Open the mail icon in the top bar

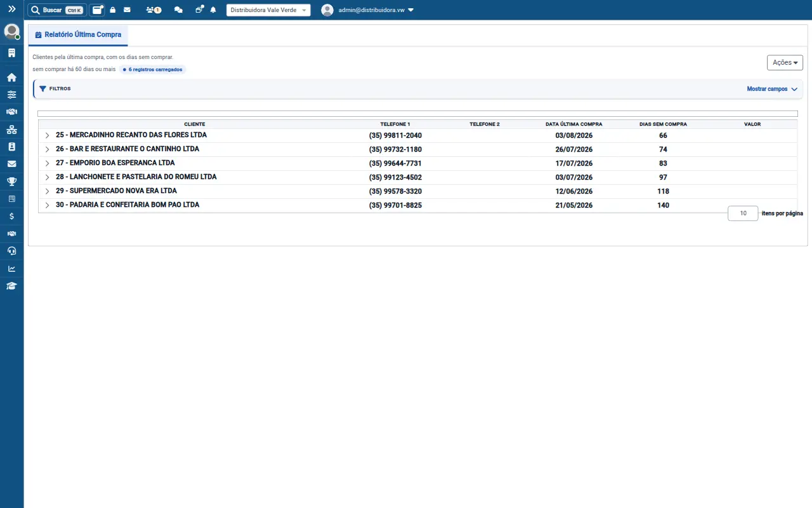(x=128, y=10)
